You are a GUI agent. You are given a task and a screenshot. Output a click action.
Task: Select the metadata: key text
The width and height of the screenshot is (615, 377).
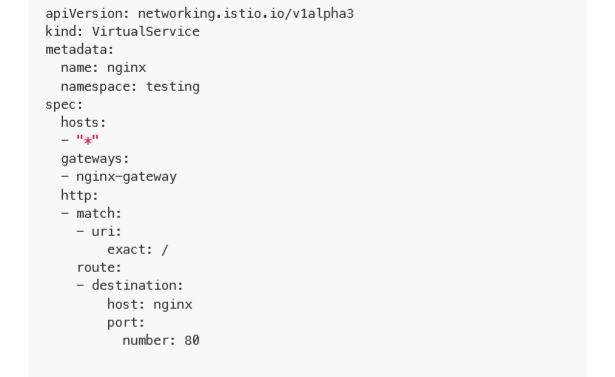[79, 49]
